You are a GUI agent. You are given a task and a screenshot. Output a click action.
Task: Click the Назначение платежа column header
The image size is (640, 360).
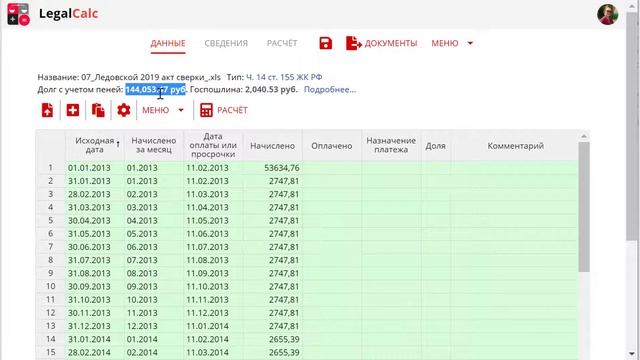391,145
